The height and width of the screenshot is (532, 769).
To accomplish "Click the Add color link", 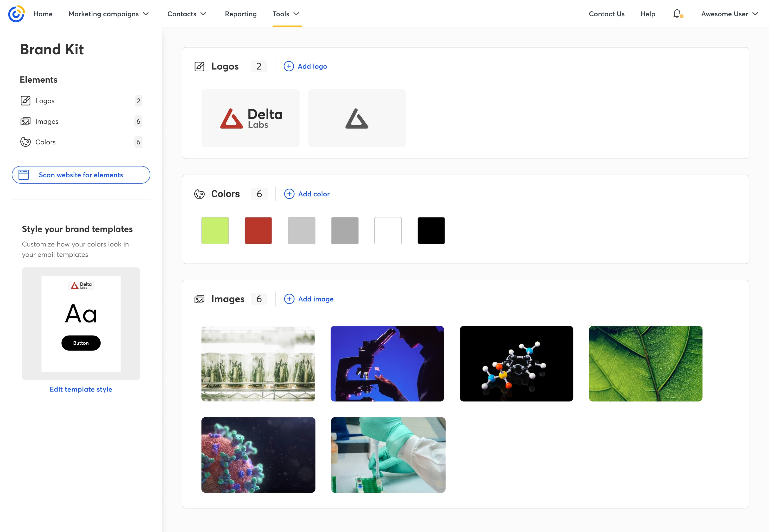I will [314, 194].
